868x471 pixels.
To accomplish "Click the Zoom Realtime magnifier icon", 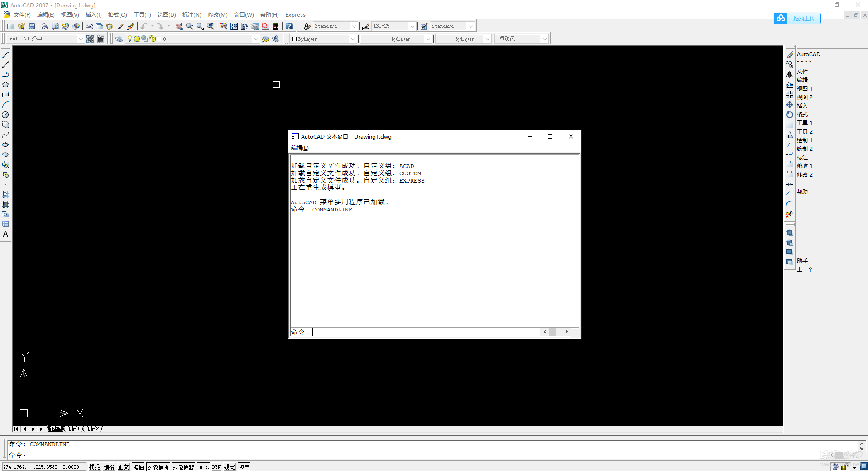I will (190, 26).
